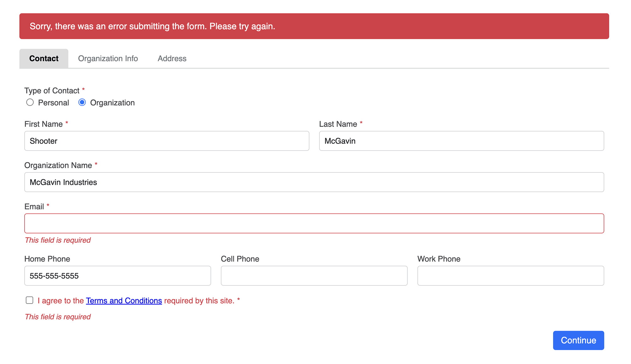Screen dimensions: 631x364
Task: Click the Organization Name field
Action: point(314,182)
